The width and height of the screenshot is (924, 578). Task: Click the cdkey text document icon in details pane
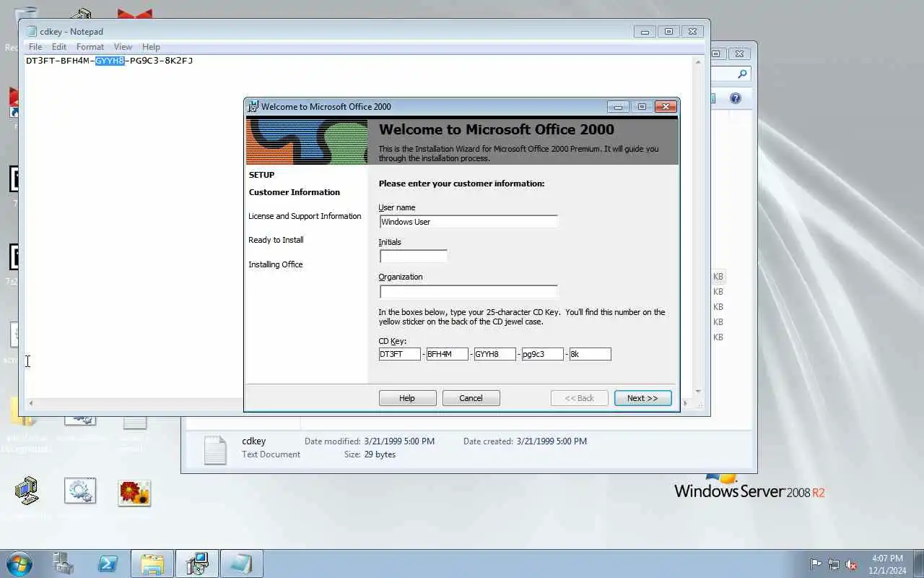coord(215,449)
